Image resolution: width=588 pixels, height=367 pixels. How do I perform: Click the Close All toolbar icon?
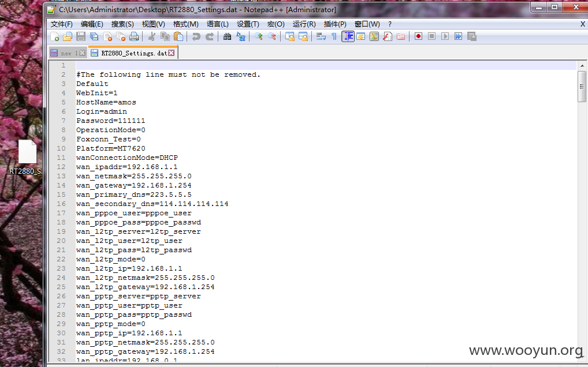121,36
